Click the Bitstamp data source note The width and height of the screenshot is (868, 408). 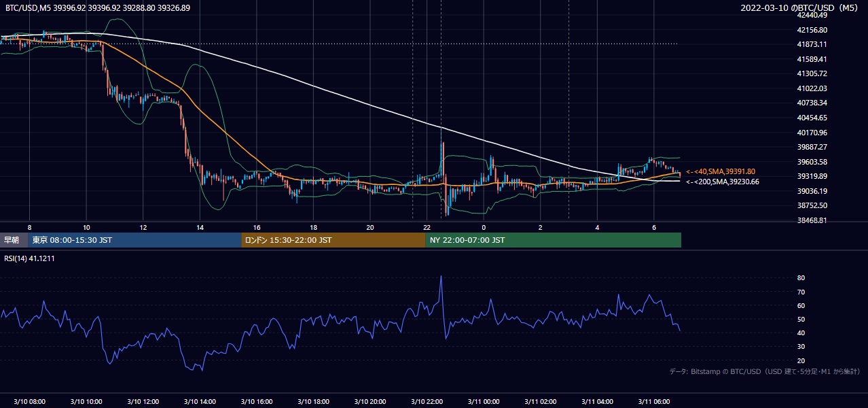coord(765,371)
